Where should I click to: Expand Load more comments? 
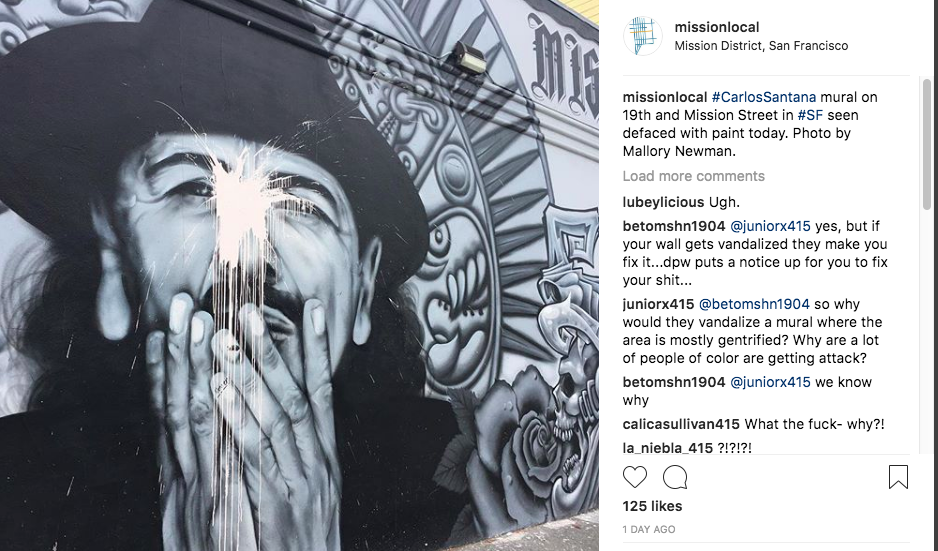[693, 176]
